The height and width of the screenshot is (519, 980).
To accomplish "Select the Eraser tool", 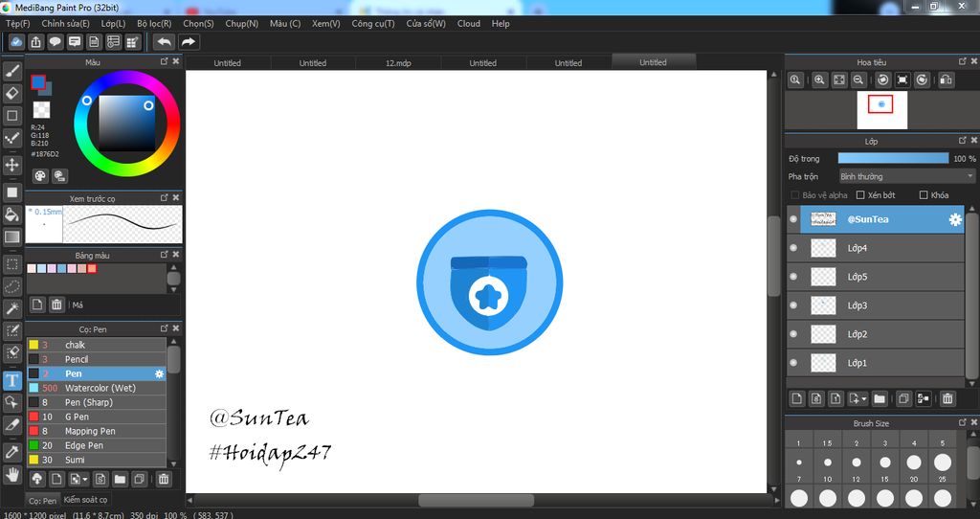I will [11, 93].
